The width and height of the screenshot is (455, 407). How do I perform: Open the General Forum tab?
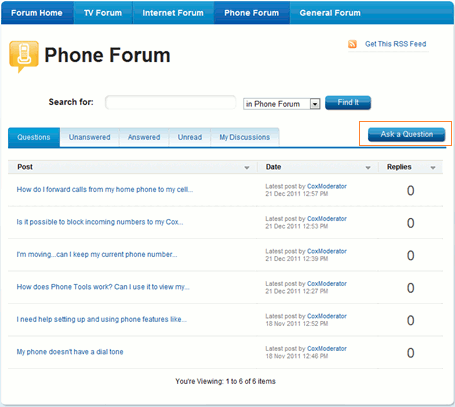pyautogui.click(x=330, y=13)
